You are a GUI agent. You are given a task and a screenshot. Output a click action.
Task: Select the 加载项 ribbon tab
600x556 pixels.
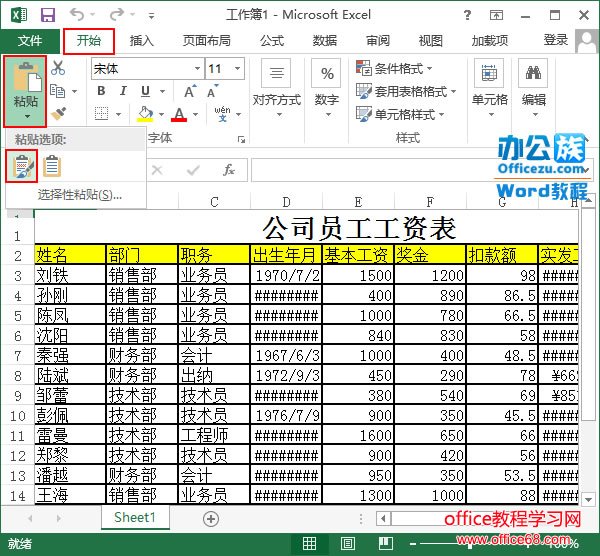490,41
